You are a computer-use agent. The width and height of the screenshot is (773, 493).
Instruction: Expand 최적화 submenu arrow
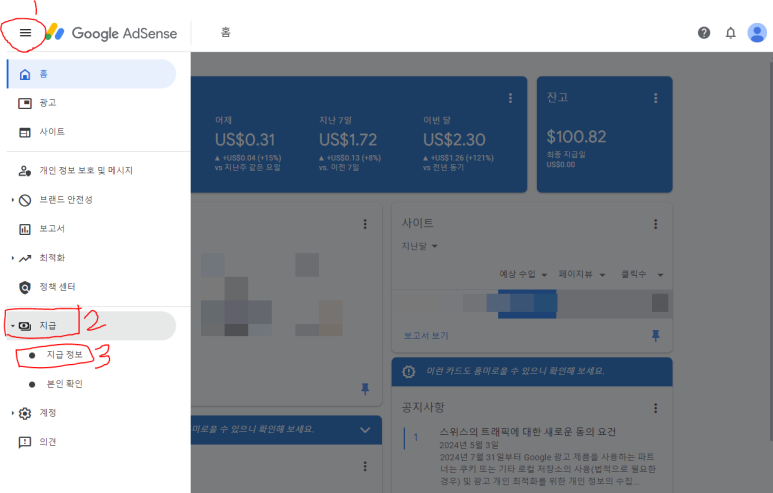[12, 258]
